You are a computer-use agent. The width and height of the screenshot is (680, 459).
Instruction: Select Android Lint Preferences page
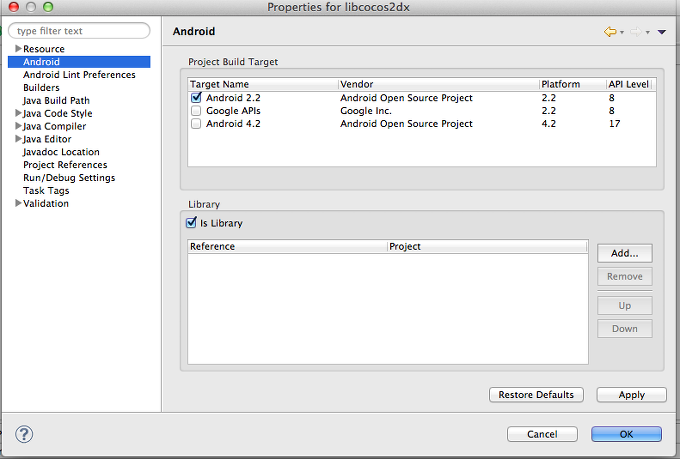pos(79,75)
